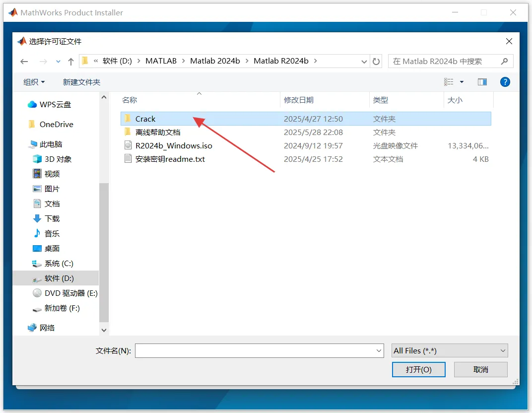This screenshot has height=413, width=532.
Task: Open the 文件名 dropdown arrow
Action: coord(379,351)
